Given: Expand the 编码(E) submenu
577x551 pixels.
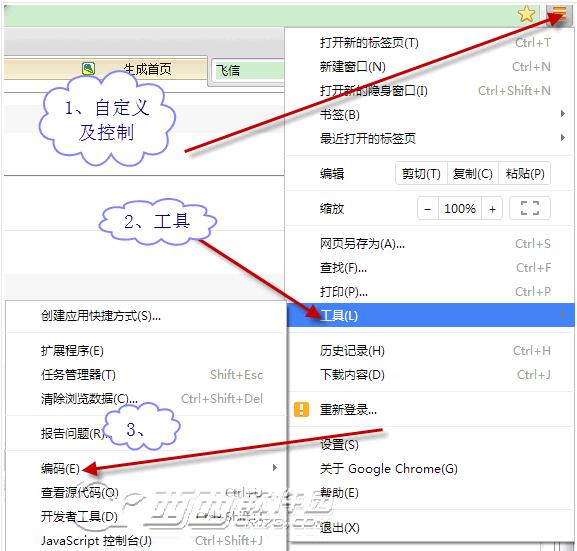Looking at the screenshot, I should (x=146, y=468).
